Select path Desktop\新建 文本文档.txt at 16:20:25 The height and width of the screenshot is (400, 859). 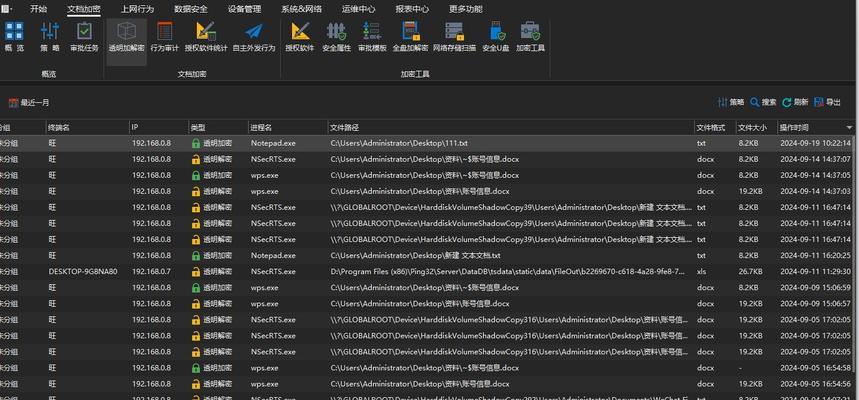pos(415,256)
